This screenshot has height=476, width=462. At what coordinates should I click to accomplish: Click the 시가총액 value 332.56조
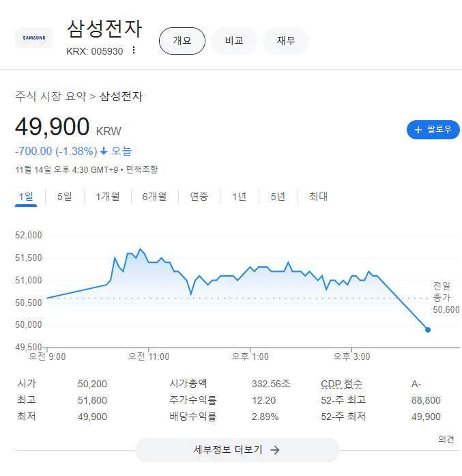pyautogui.click(x=271, y=384)
